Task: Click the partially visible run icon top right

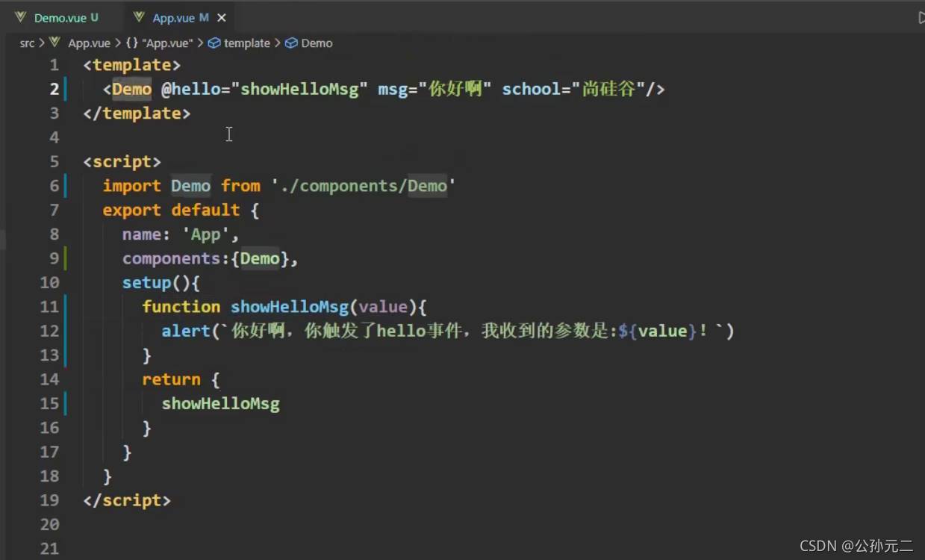Action: [921, 17]
